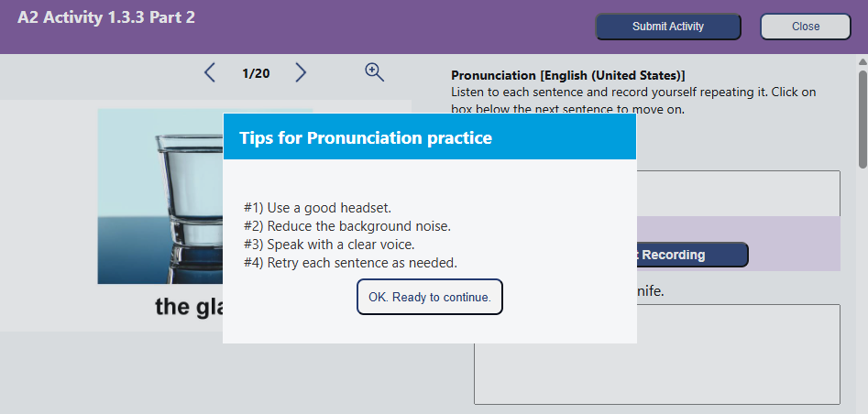Close the activity with the Close button

pos(805,27)
